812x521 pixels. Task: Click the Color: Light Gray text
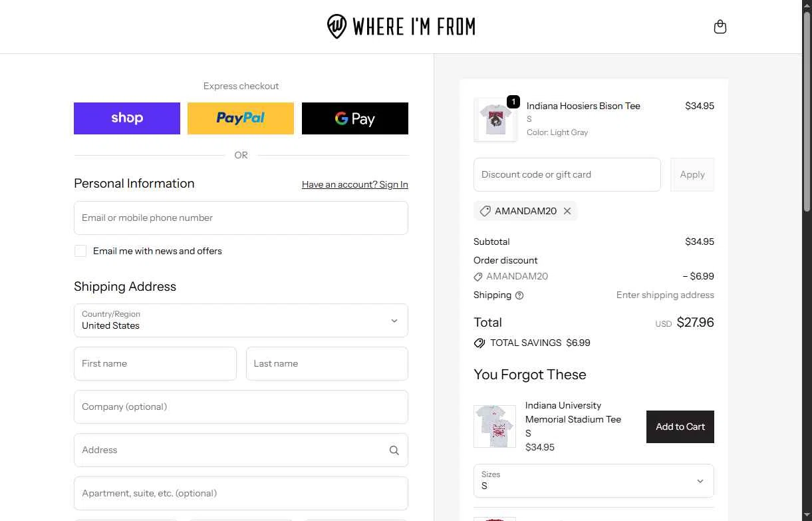click(557, 132)
